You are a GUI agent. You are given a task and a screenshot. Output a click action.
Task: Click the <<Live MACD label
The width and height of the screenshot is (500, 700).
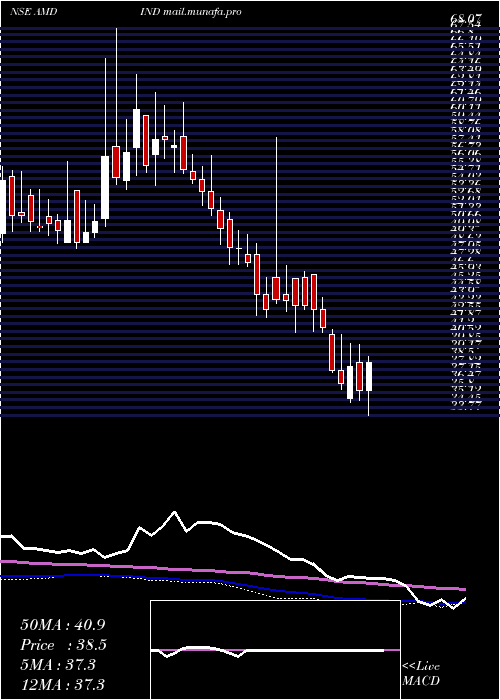click(421, 674)
